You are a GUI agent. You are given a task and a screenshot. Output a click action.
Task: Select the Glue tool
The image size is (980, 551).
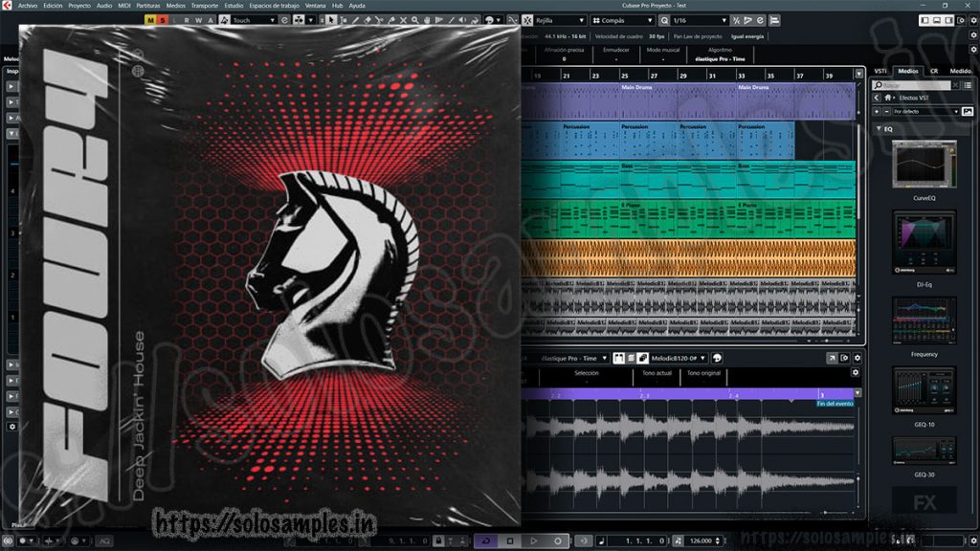tap(391, 20)
